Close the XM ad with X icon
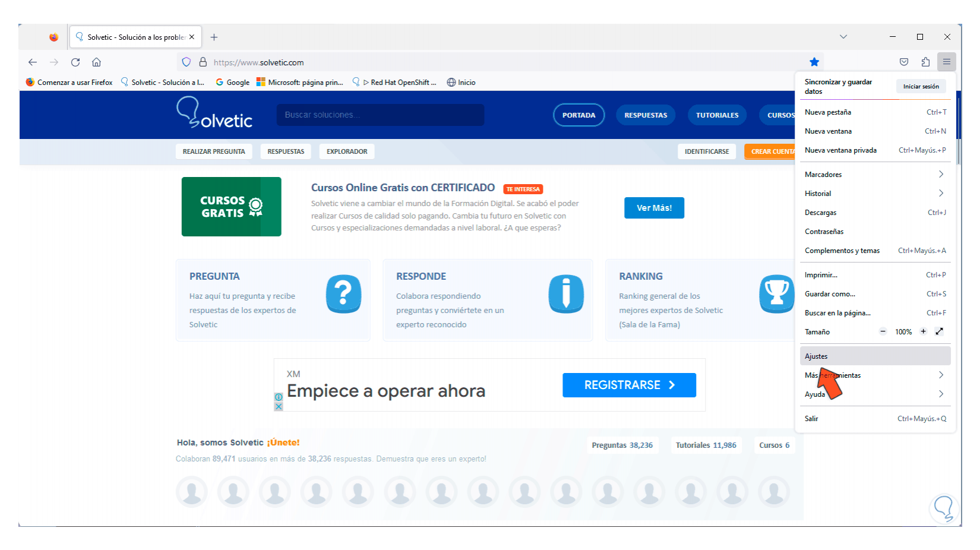This screenshot has width=980, height=550. (279, 407)
